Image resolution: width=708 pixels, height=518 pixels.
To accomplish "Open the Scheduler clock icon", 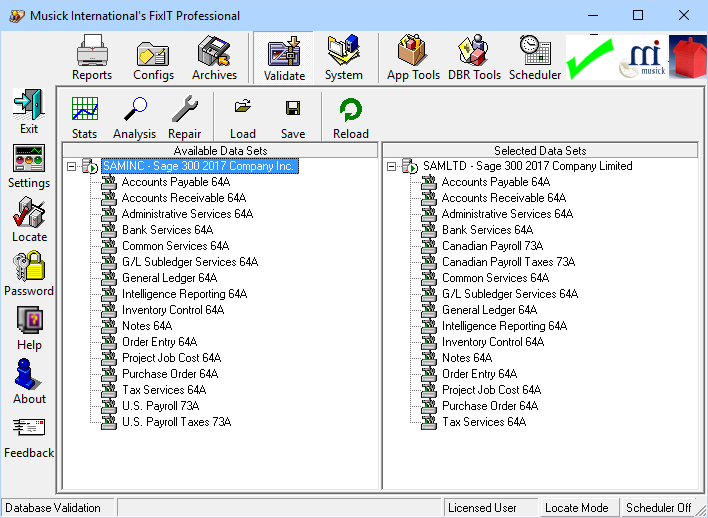I will click(535, 58).
